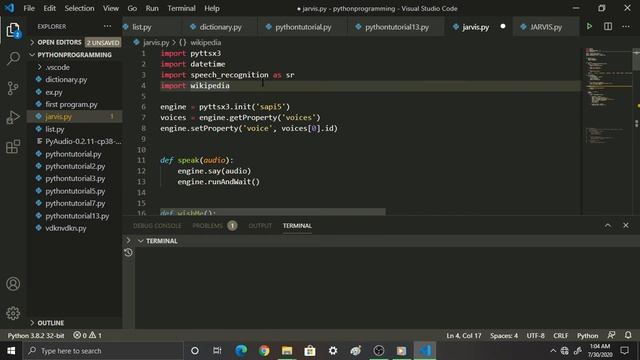640x360 pixels.
Task: Change language mode from Python
Action: [x=587, y=336]
